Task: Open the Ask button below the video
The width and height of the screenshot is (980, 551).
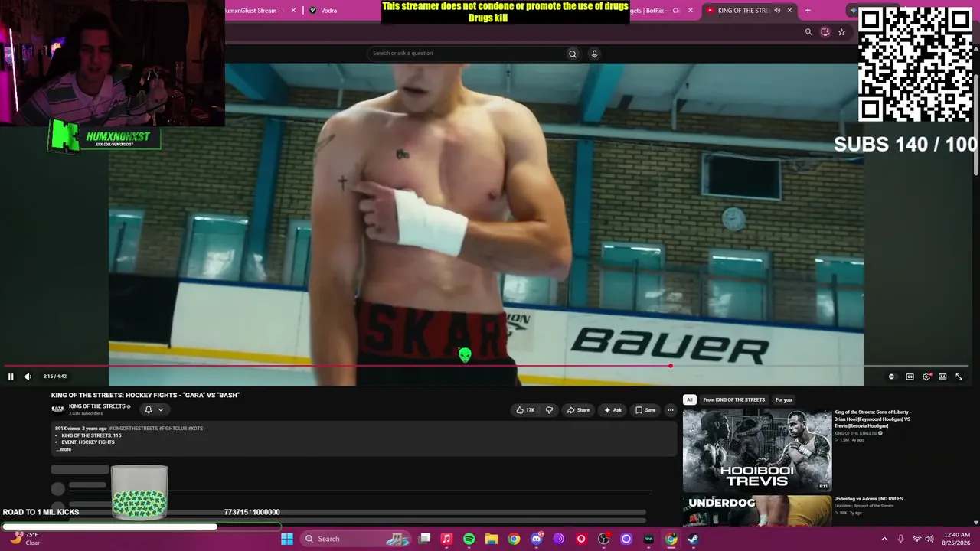Action: [x=612, y=410]
